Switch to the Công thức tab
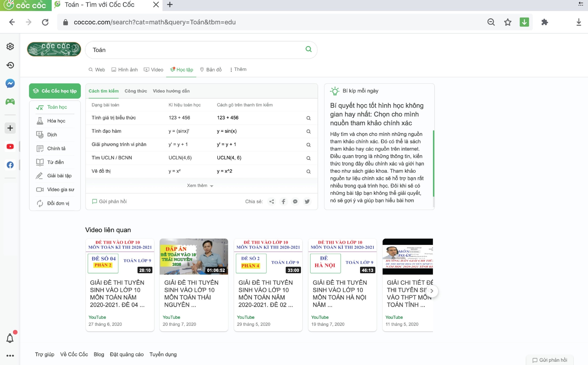This screenshot has height=365, width=588. click(135, 91)
